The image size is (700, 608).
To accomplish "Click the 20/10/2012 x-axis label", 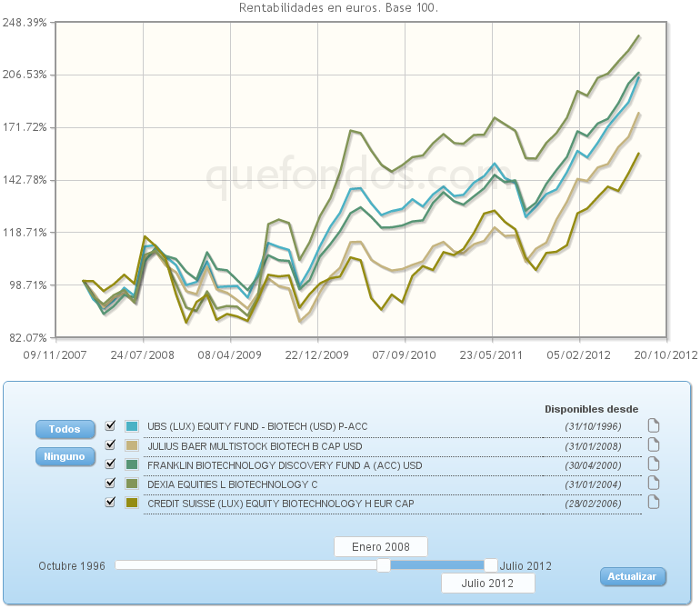I will (x=666, y=355).
